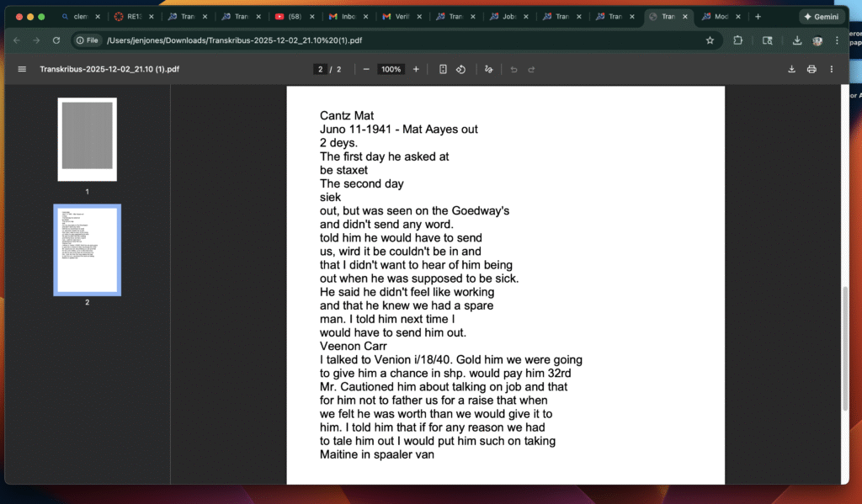
Task: Click the fit to page icon
Action: point(443,69)
